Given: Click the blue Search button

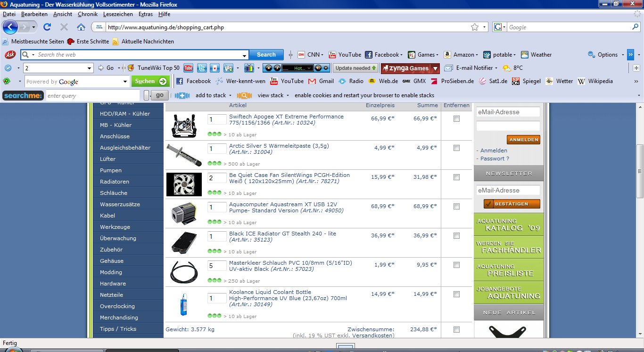Looking at the screenshot, I should [266, 55].
